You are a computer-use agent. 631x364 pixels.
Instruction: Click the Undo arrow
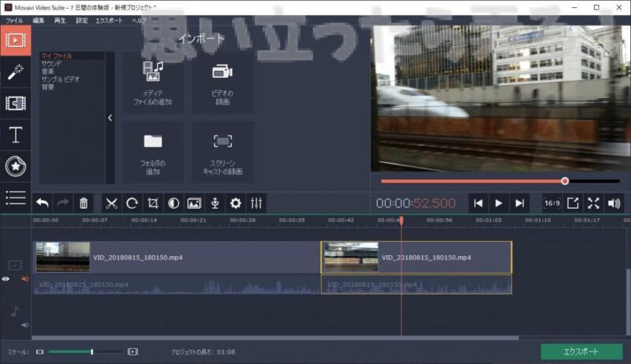click(x=43, y=203)
